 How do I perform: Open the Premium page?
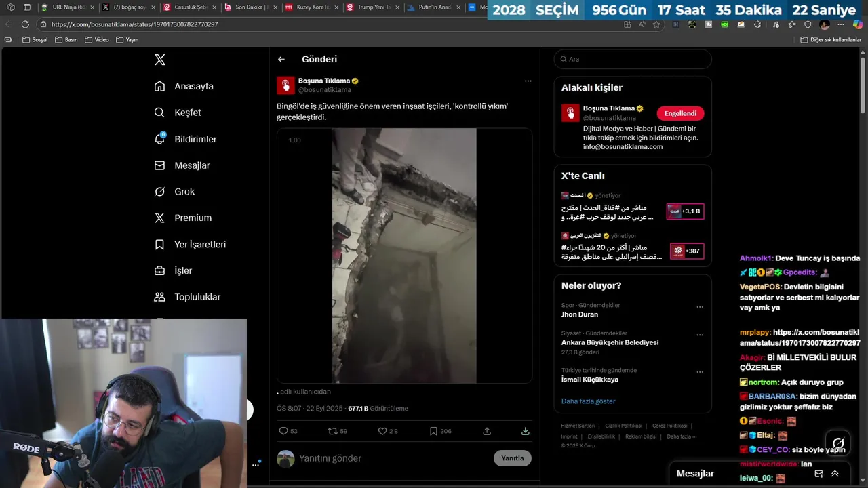point(183,218)
